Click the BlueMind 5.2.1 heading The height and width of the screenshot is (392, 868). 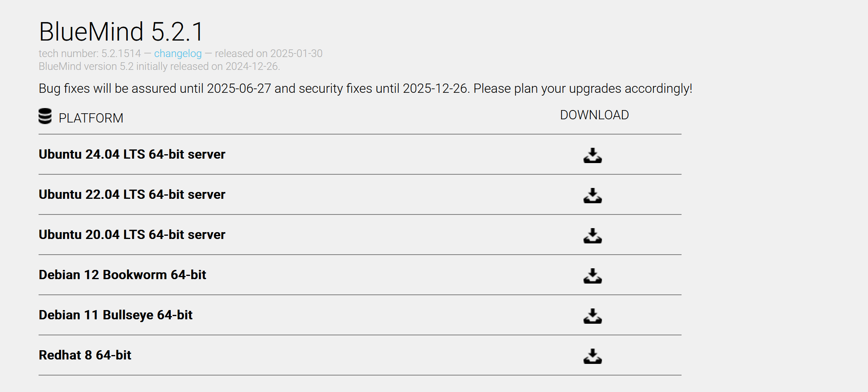click(x=121, y=32)
